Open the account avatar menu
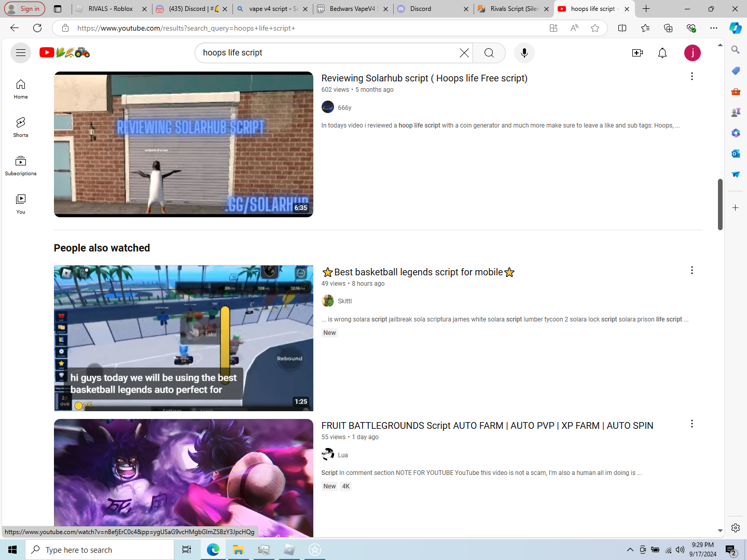Image resolution: width=747 pixels, height=560 pixels. point(693,53)
